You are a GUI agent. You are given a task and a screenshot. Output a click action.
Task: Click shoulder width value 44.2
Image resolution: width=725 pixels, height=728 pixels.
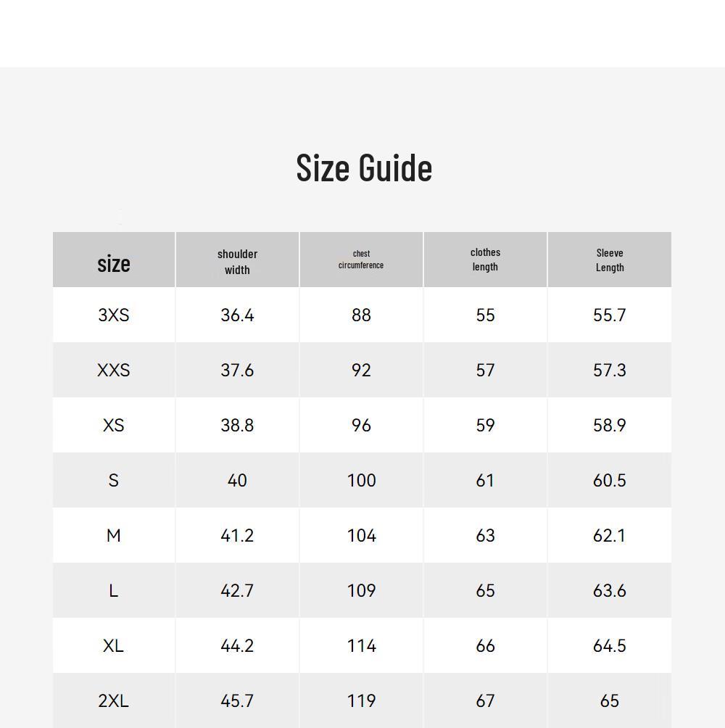(237, 645)
